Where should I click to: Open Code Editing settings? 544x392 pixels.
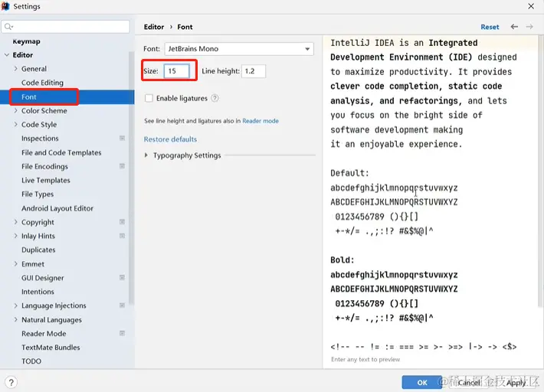tap(42, 83)
